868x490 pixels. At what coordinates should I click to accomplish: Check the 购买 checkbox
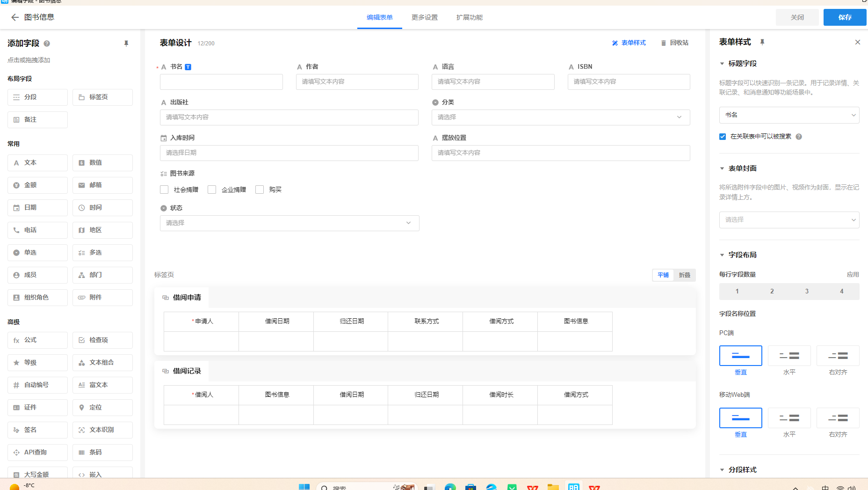tap(260, 189)
